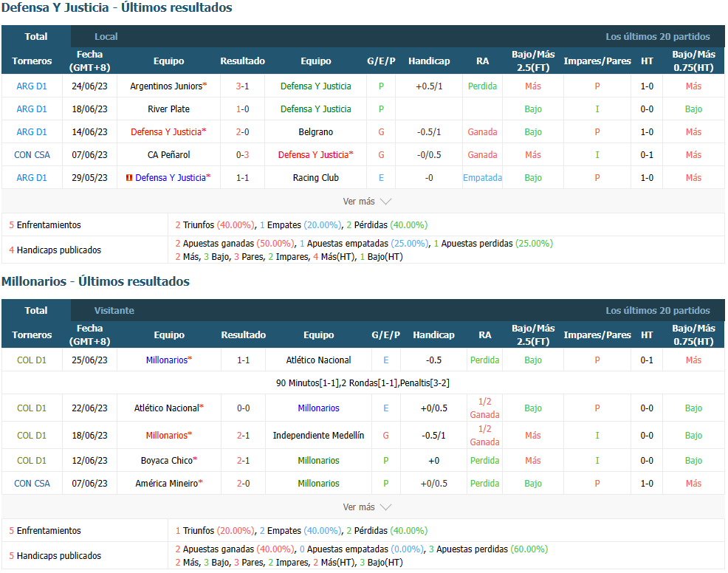Open the 1-0 result of River Plate match

coord(242,109)
